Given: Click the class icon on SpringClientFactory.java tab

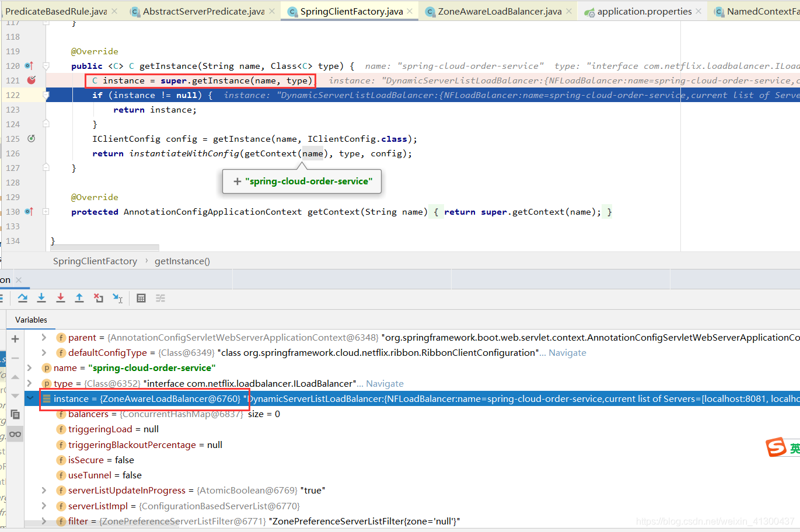Looking at the screenshot, I should click(292, 11).
